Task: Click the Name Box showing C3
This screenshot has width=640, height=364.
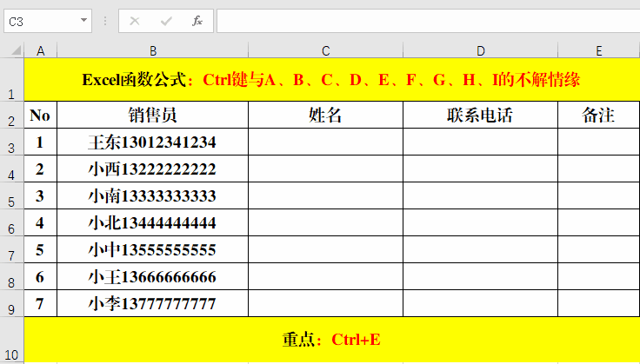Action: pos(48,21)
